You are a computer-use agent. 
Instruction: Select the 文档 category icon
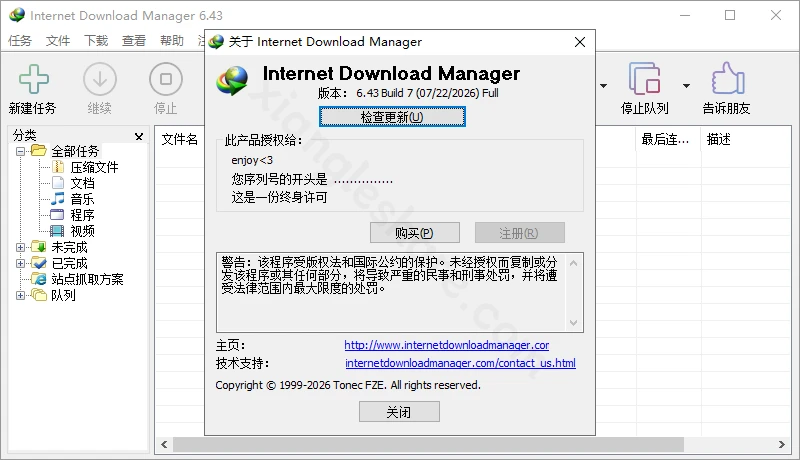[58, 183]
